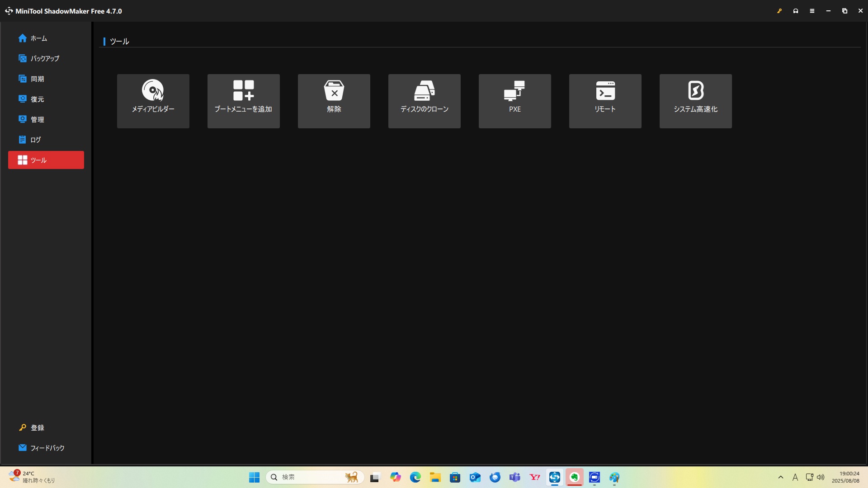Select ツール in the sidebar
The height and width of the screenshot is (488, 868).
(46, 160)
